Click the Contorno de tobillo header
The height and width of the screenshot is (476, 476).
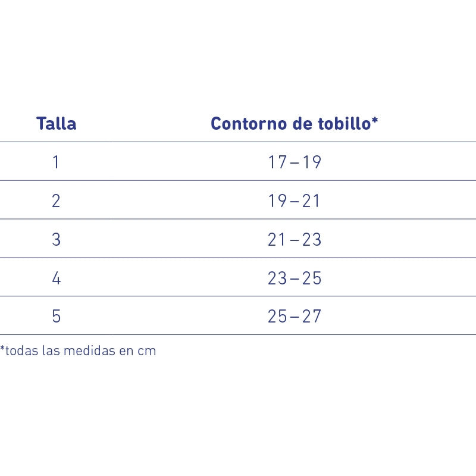[295, 124]
